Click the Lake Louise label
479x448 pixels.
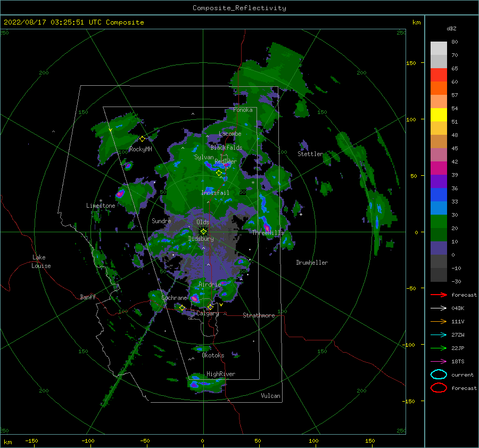tap(41, 262)
